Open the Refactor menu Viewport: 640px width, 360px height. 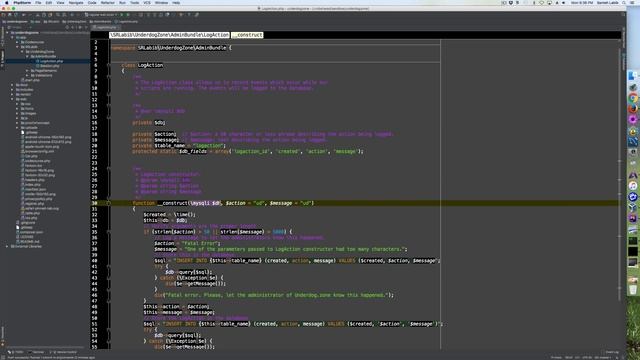[108, 2]
